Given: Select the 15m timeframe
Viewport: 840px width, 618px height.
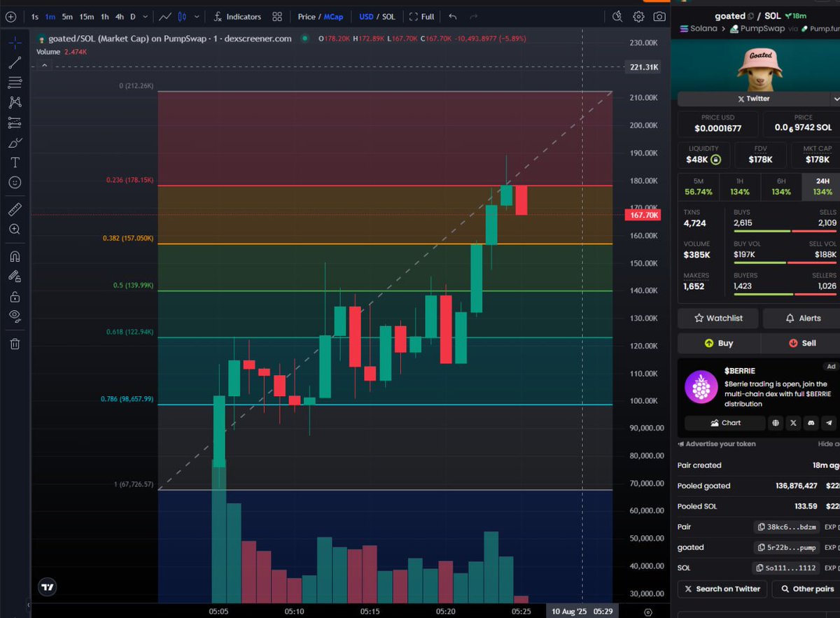Looking at the screenshot, I should point(87,17).
